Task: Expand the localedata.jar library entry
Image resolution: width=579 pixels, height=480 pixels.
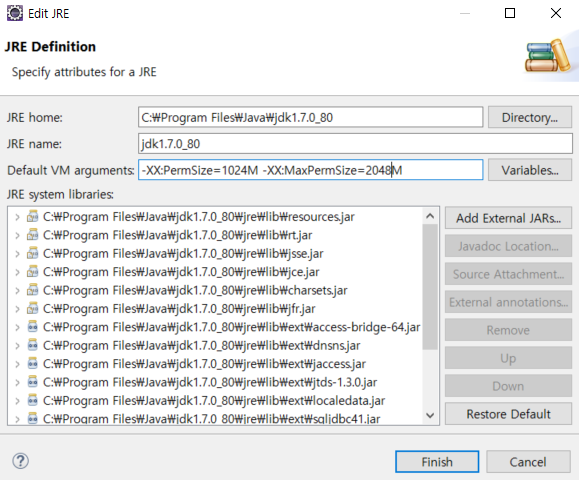Action: [x=17, y=401]
